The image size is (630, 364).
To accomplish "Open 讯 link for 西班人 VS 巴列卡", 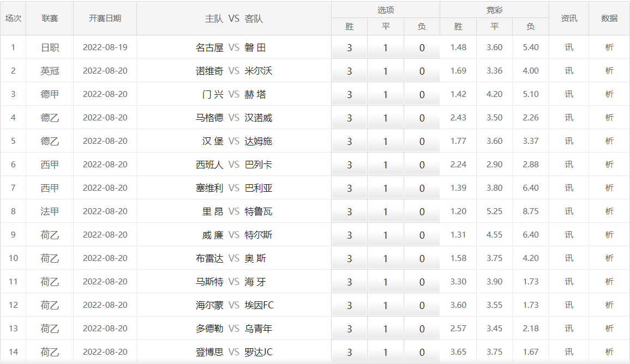I will (x=569, y=165).
